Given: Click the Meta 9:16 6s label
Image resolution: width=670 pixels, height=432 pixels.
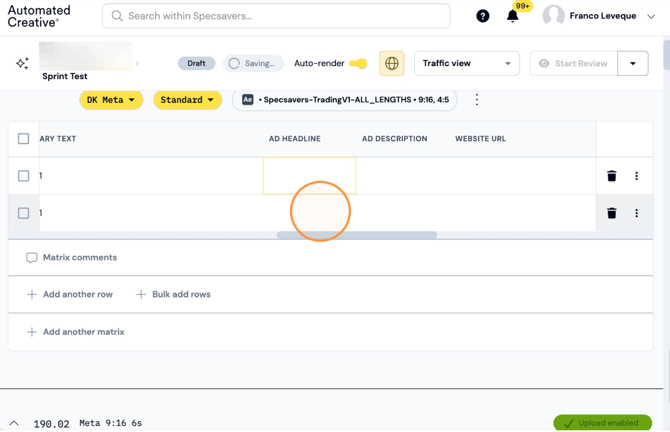Looking at the screenshot, I should [111, 423].
